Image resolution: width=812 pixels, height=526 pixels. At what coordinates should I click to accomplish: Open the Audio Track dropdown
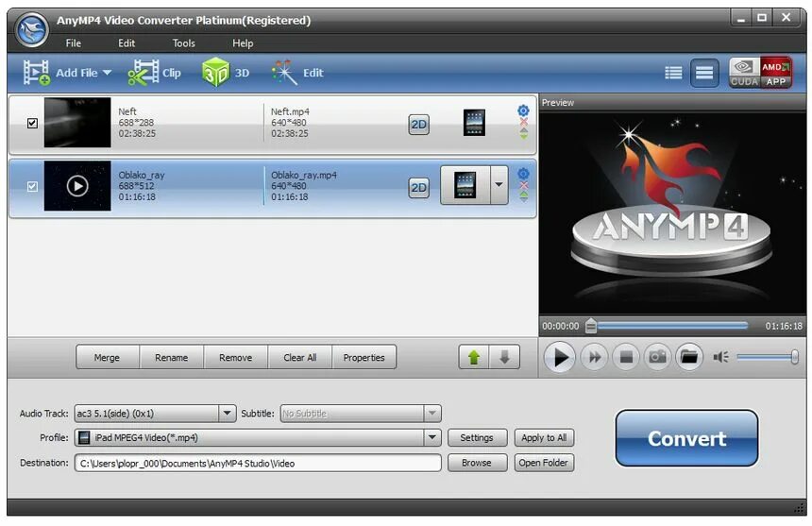coord(227,413)
